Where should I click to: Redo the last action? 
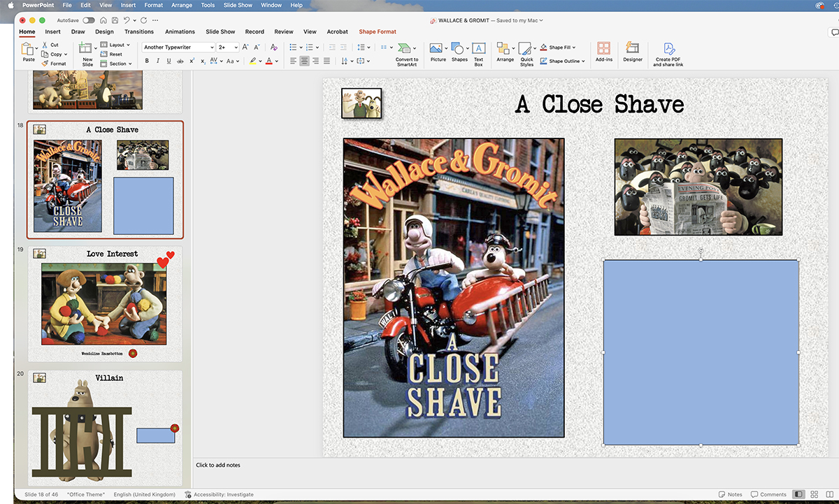(143, 20)
